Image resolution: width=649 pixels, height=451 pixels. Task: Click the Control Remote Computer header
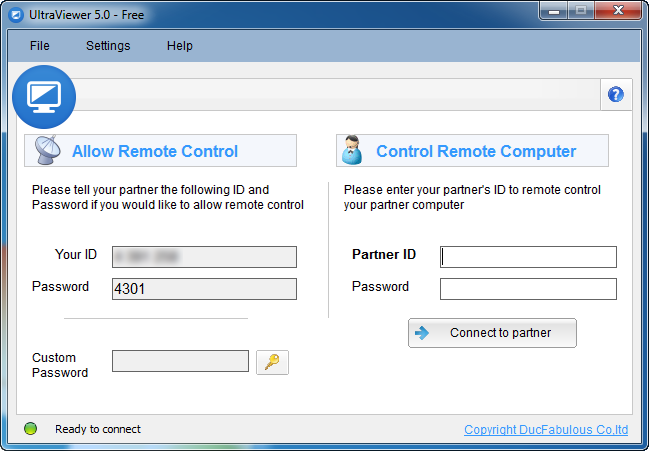click(476, 152)
